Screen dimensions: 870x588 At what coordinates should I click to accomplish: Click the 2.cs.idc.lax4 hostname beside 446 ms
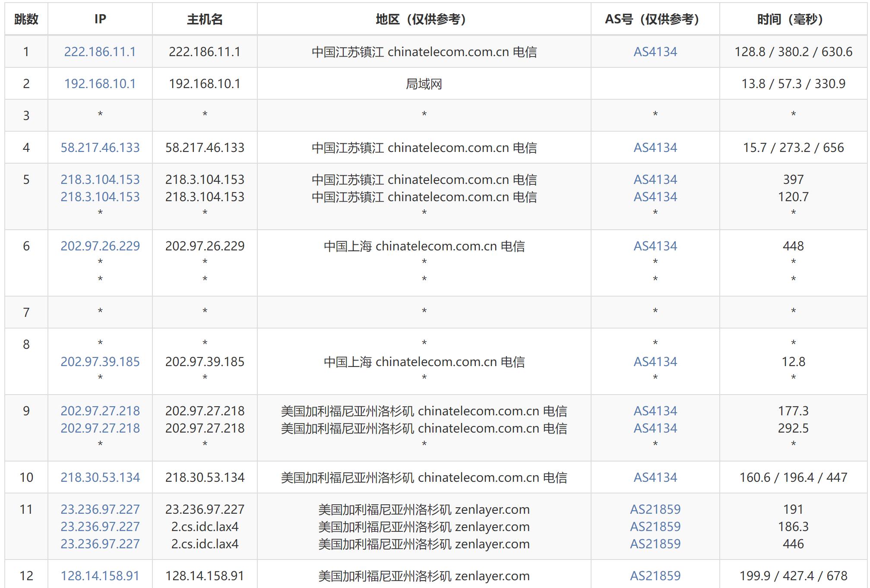(205, 544)
